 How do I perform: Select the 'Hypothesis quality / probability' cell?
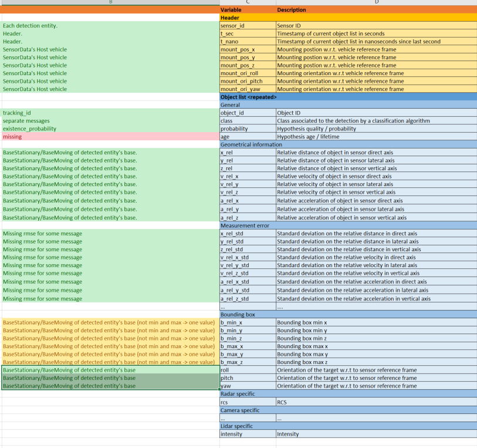[x=377, y=129]
